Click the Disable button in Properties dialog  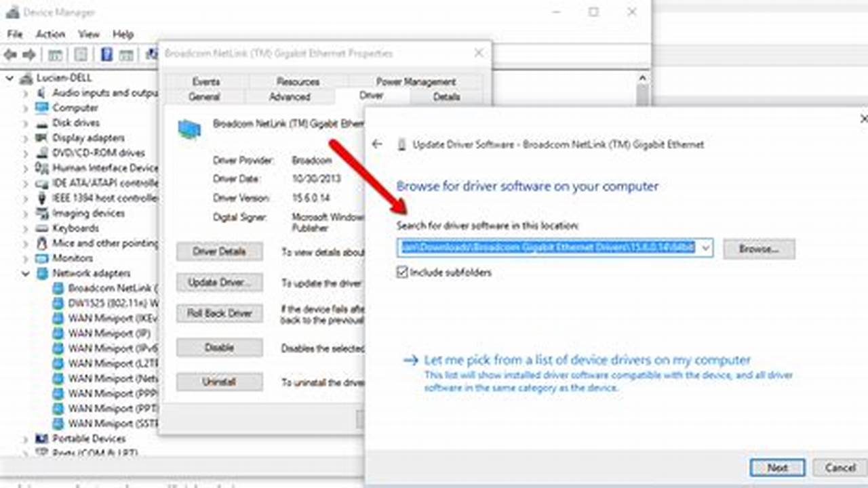coord(219,347)
